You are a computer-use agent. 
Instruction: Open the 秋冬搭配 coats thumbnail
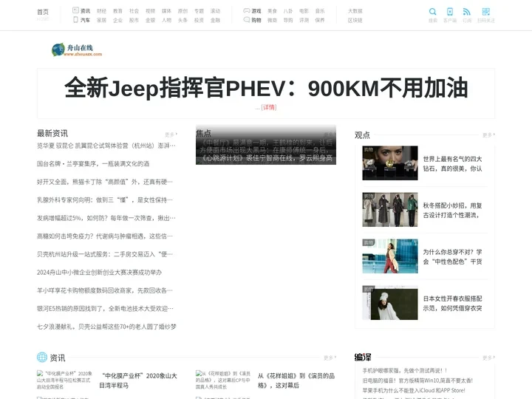click(x=390, y=209)
